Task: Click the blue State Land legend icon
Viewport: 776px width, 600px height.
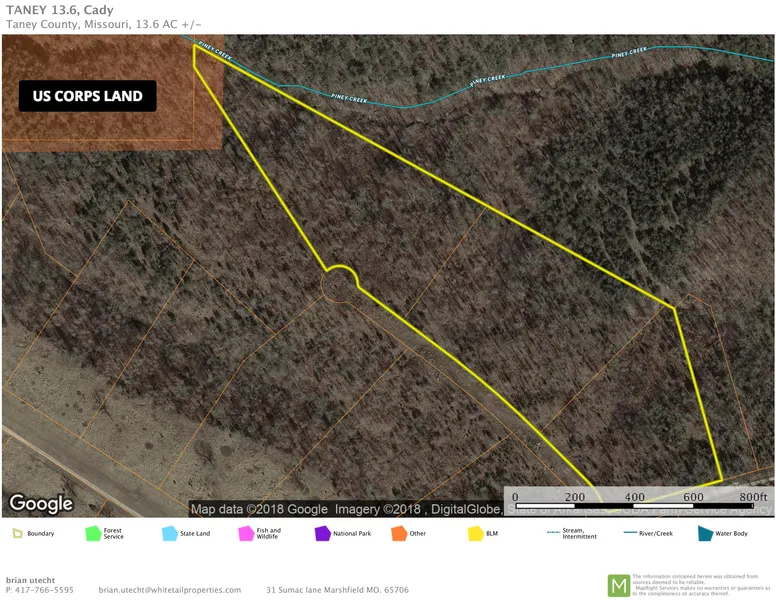Action: coord(169,534)
